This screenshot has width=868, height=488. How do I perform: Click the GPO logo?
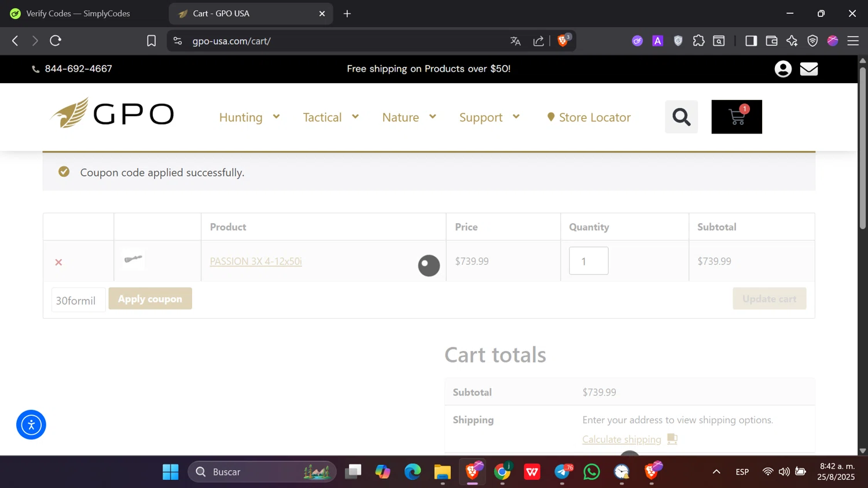(112, 113)
